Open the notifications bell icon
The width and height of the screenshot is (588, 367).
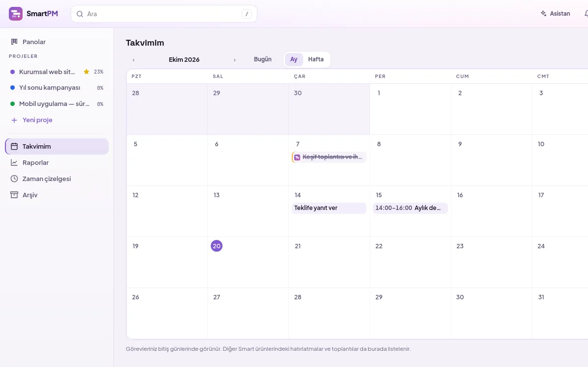(x=586, y=13)
